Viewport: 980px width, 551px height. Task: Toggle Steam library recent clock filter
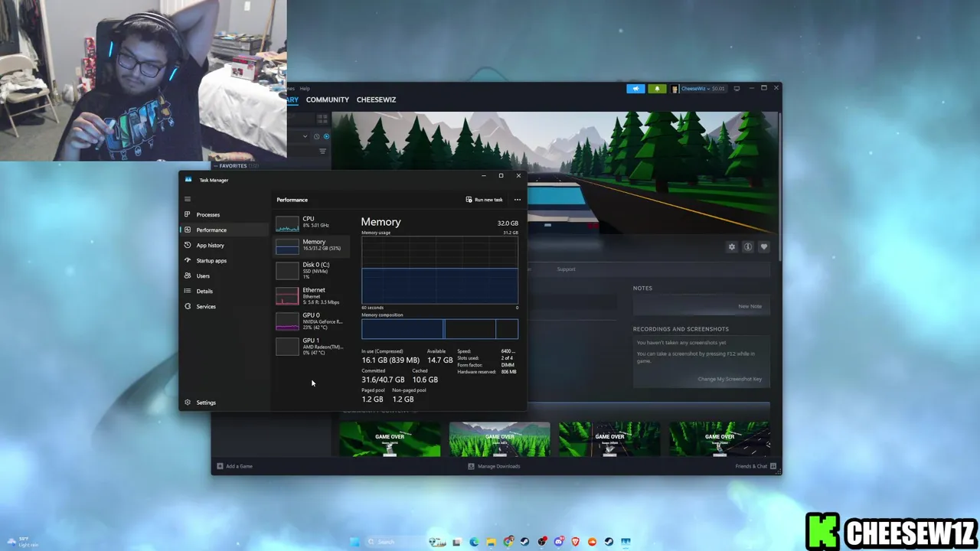[x=316, y=136]
